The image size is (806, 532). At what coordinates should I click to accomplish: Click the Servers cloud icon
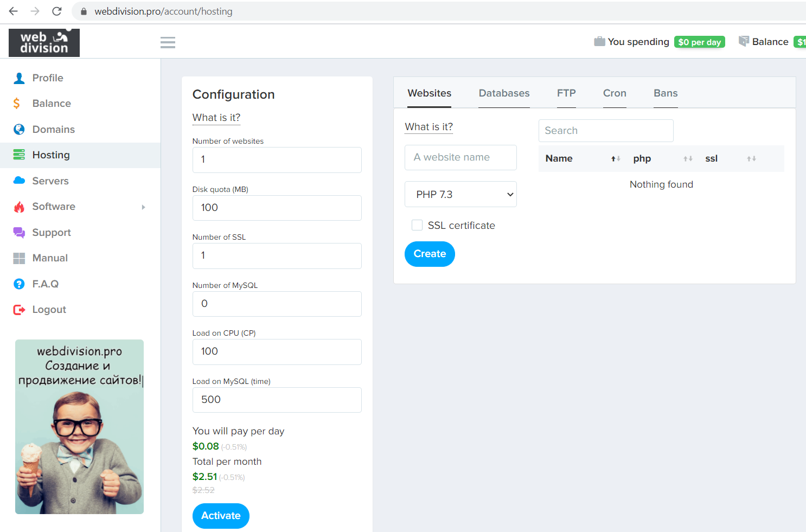point(19,181)
